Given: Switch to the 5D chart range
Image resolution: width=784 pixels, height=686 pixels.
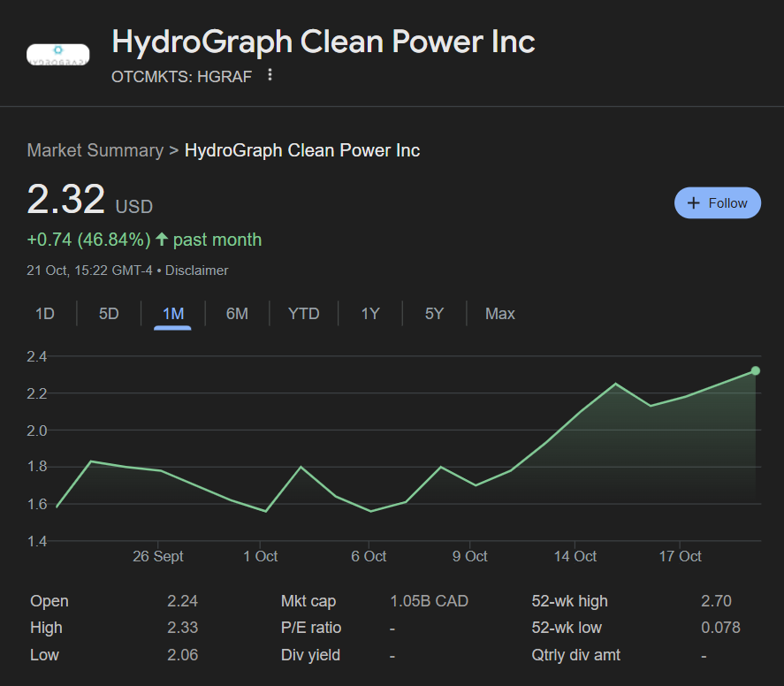Looking at the screenshot, I should coord(109,314).
